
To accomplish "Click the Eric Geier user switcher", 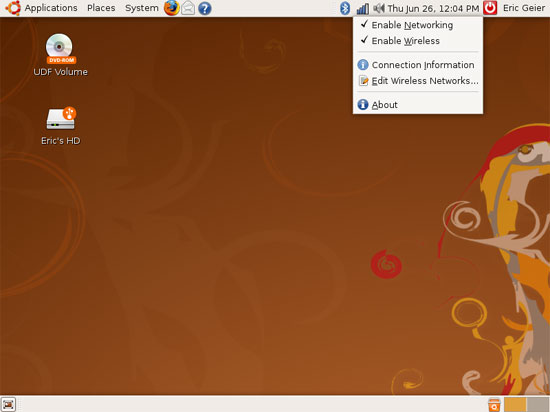I will tap(524, 8).
